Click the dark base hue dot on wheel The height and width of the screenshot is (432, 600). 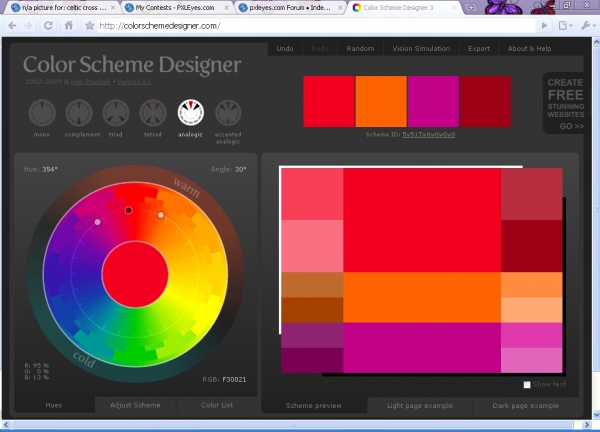click(129, 210)
